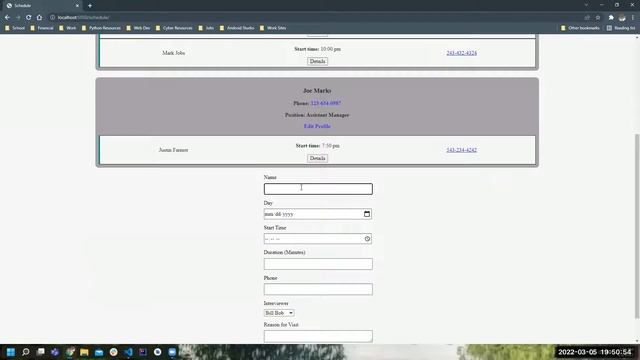Screen dimensions: 640x360
Task: Open the School bookmarks folder
Action: (x=15, y=28)
